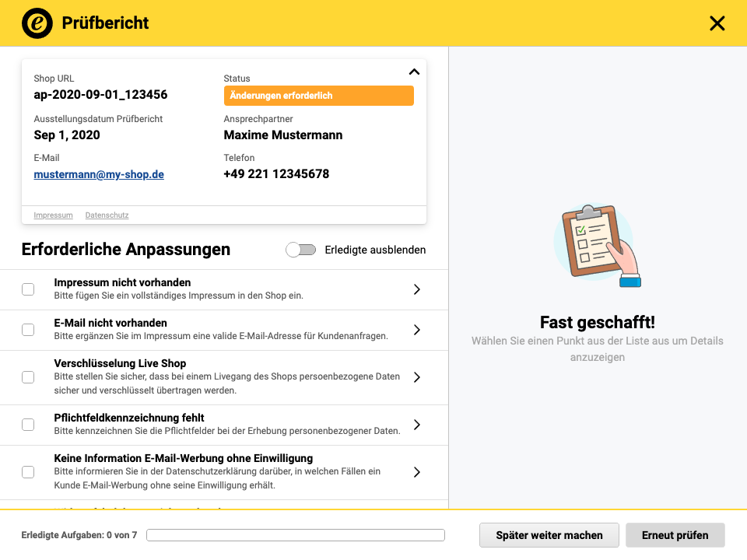Expand 'Verschlüsselung Live Shop' arrow
This screenshot has width=747, height=560.
[x=417, y=377]
